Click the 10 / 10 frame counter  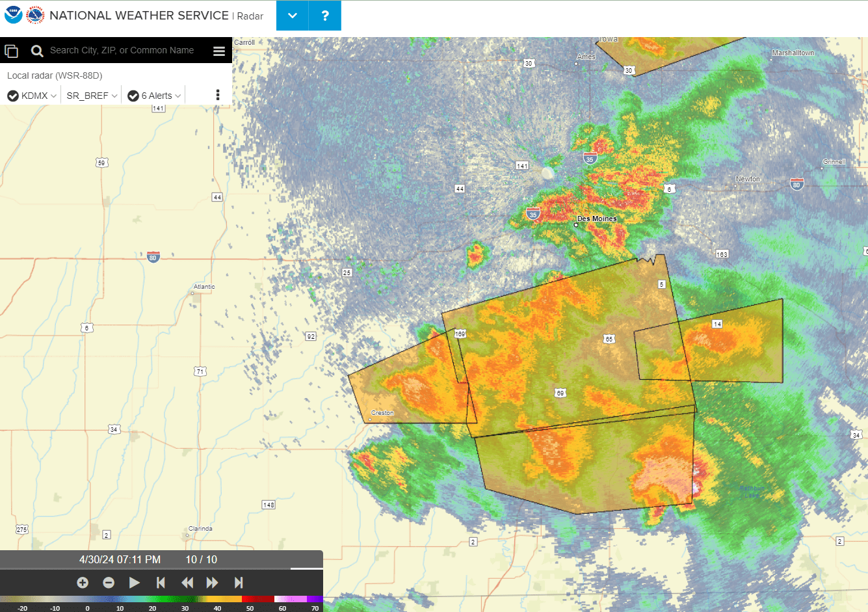[x=202, y=559]
